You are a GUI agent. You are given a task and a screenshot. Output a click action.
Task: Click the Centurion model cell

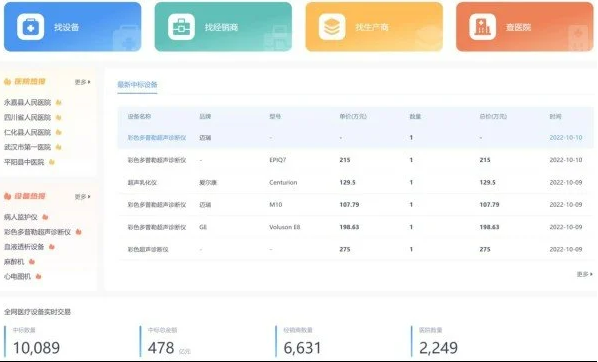coord(283,182)
